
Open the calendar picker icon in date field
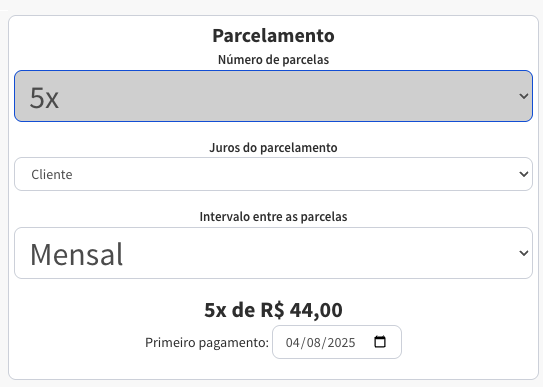(x=380, y=342)
